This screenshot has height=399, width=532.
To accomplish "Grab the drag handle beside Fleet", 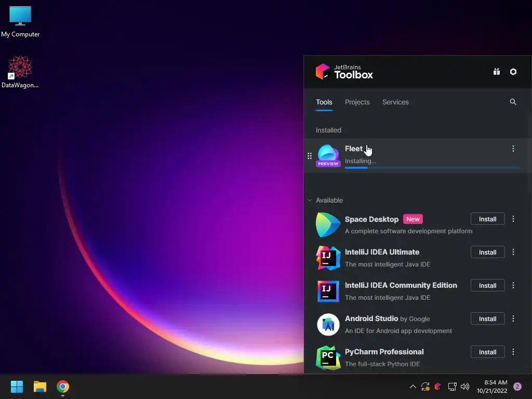I will 310,156.
